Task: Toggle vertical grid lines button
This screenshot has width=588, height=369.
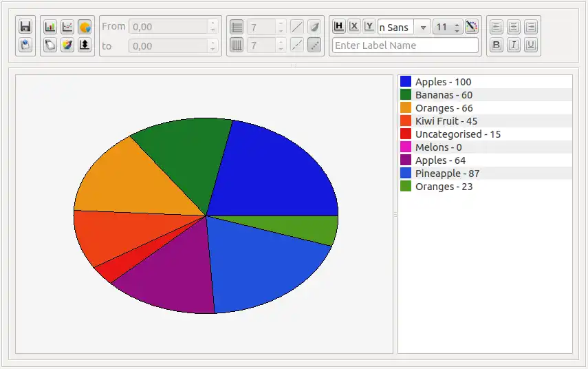Action: pyautogui.click(x=237, y=45)
